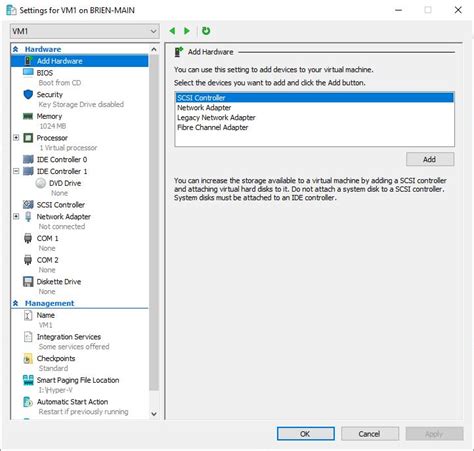Click the Security shield icon
Image resolution: width=474 pixels, height=451 pixels.
pyautogui.click(x=28, y=94)
